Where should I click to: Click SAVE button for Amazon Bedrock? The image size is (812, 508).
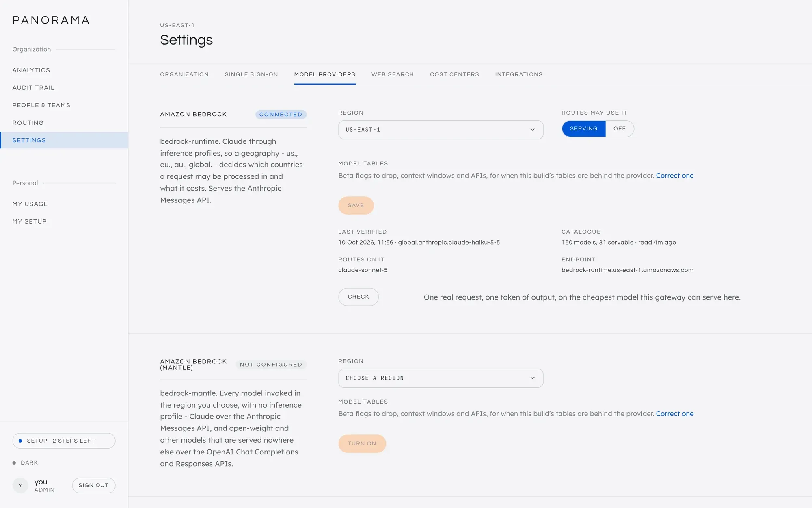356,205
